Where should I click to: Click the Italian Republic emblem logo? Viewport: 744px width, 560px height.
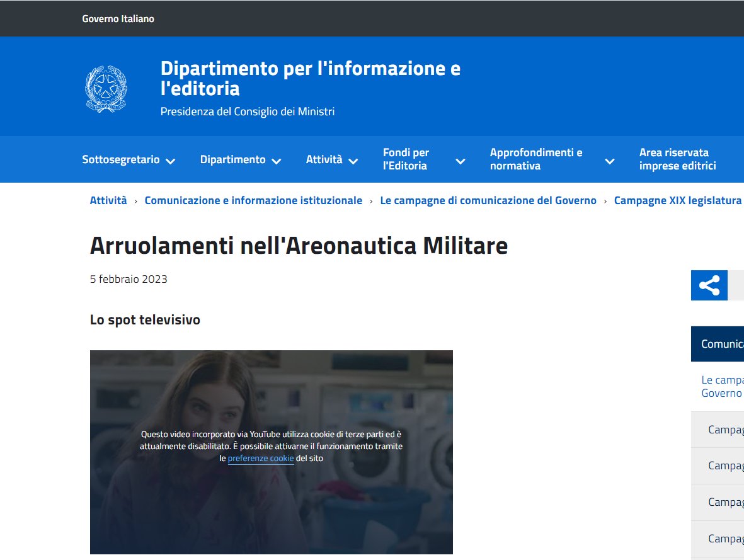pos(106,89)
